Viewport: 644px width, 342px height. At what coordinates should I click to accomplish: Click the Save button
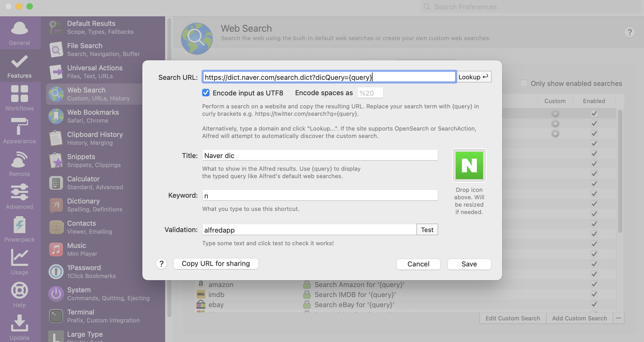[x=469, y=264]
